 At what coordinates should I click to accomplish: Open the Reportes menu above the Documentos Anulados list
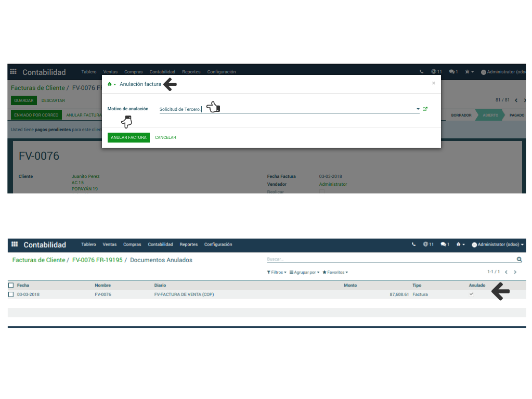tap(188, 244)
